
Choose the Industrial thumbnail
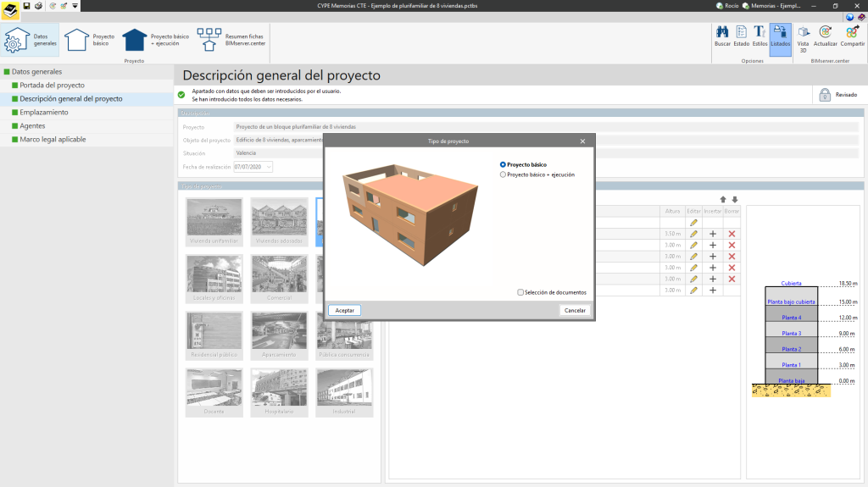(344, 392)
